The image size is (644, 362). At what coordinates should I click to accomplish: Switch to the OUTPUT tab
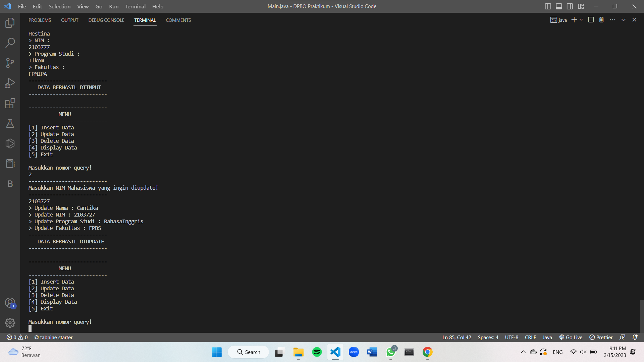pyautogui.click(x=70, y=20)
